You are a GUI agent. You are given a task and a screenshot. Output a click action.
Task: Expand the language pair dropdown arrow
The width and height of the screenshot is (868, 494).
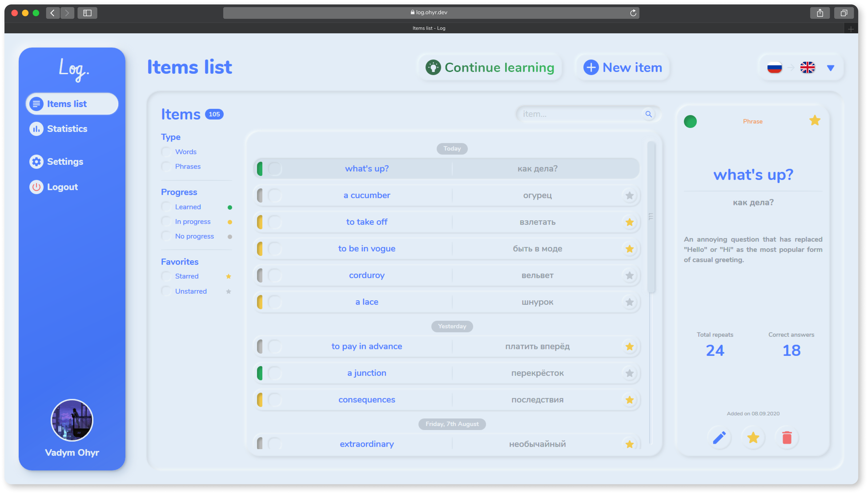click(830, 68)
